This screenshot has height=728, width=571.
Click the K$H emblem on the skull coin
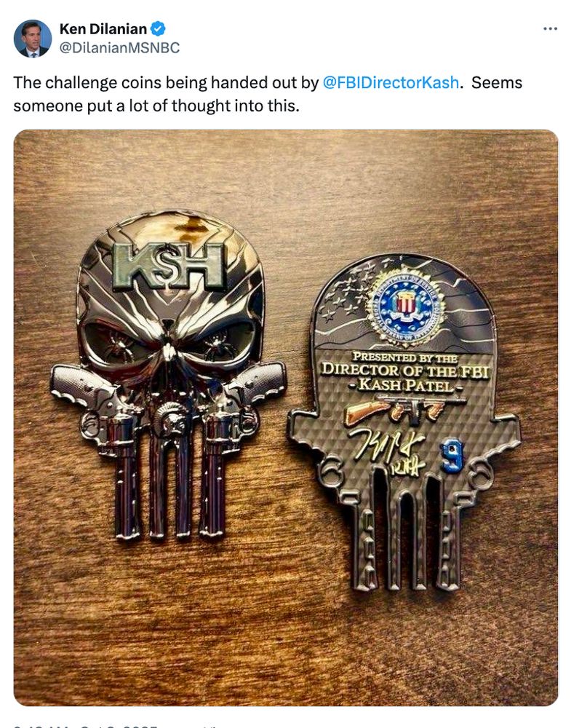169,267
